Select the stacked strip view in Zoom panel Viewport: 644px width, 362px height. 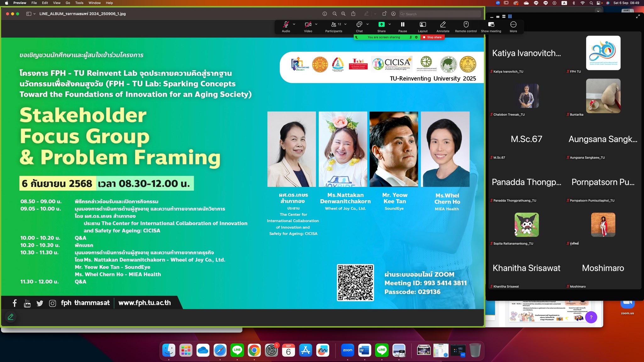click(504, 17)
